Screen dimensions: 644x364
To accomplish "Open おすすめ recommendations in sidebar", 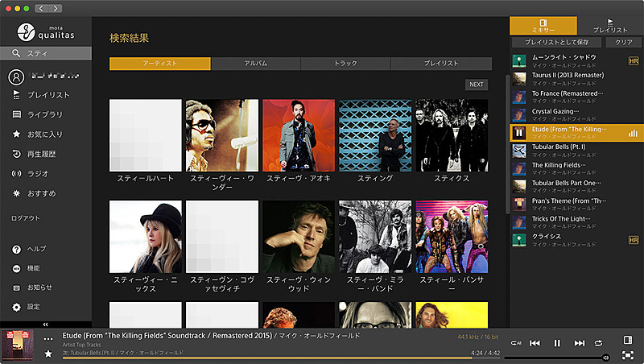I will click(x=35, y=193).
